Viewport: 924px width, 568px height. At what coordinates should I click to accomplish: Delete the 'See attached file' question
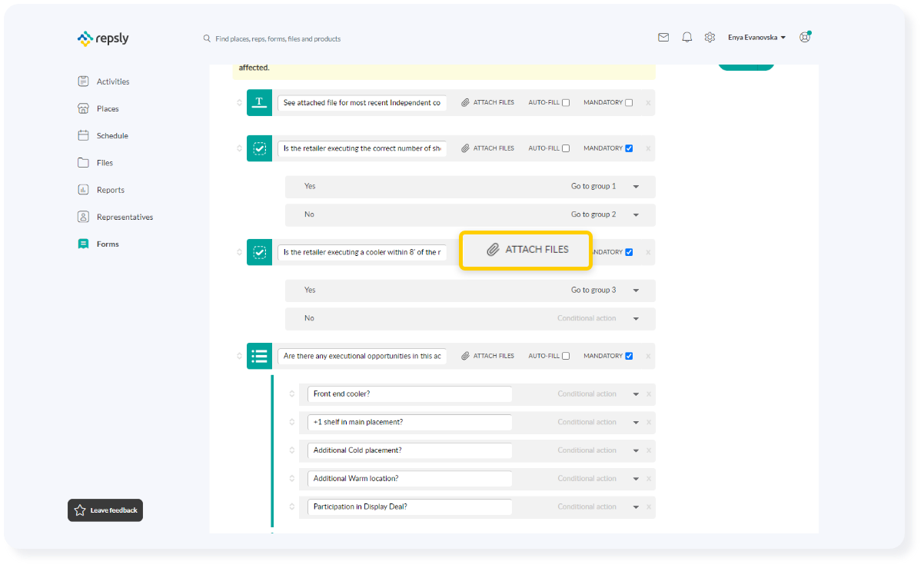[x=648, y=102]
